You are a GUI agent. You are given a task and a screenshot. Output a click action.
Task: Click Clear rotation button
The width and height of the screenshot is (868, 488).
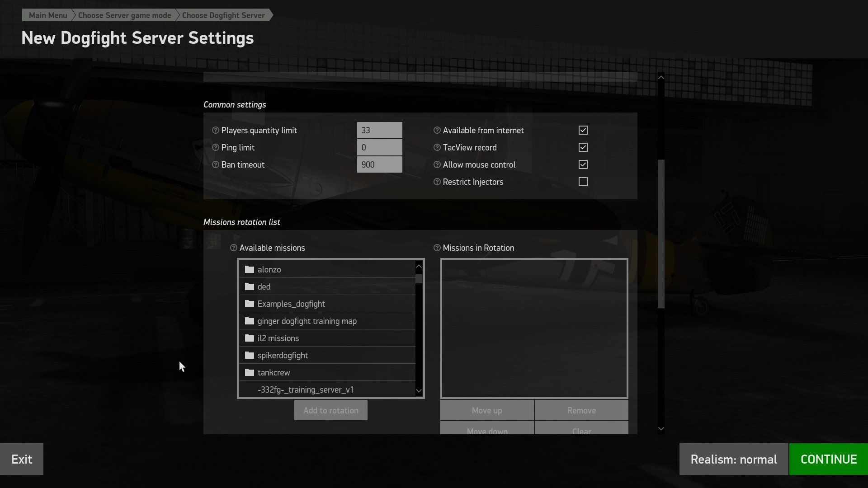(581, 428)
